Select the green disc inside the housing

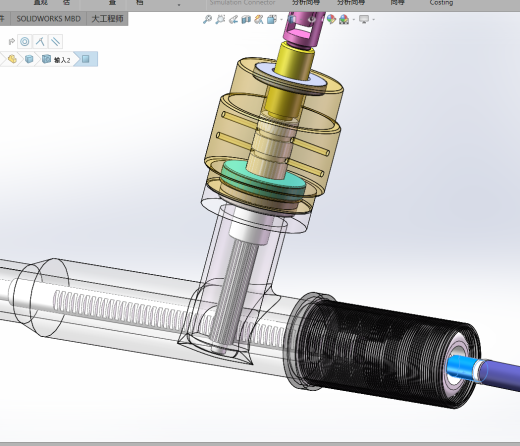(263, 182)
